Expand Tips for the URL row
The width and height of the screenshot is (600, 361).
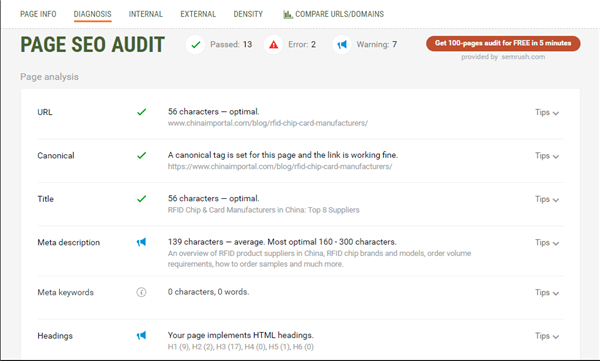(x=547, y=113)
